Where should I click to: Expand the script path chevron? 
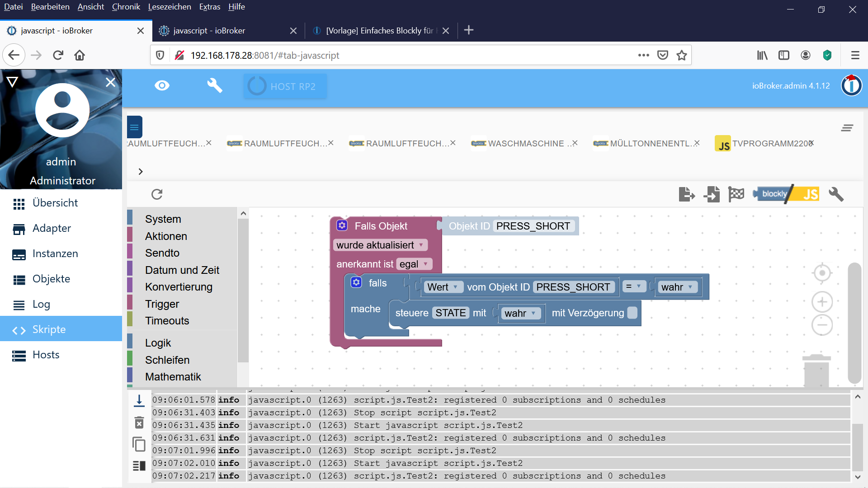click(x=141, y=172)
